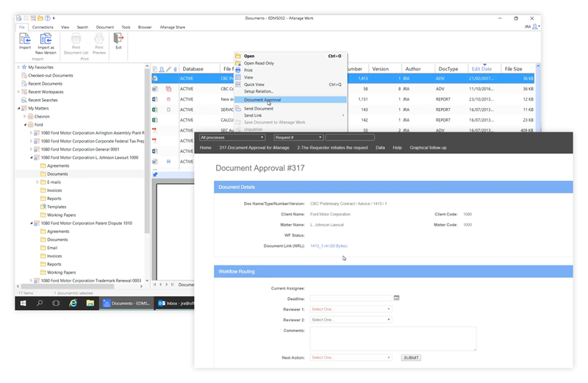
Task: Open the Reviewer 2 dropdown
Action: click(351, 320)
